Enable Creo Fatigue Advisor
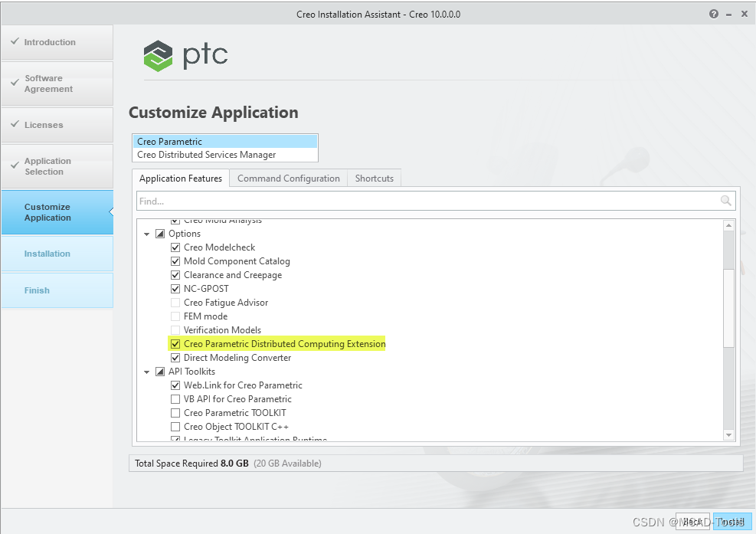 (175, 303)
